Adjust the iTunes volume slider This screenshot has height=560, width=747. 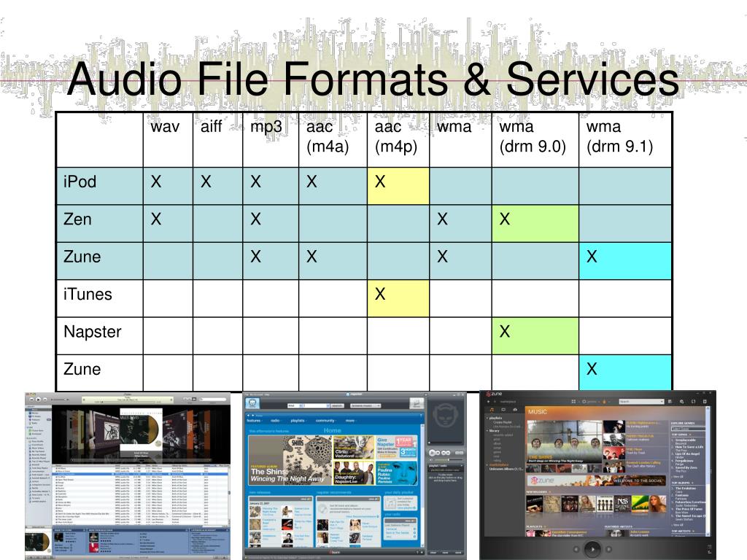[x=60, y=400]
